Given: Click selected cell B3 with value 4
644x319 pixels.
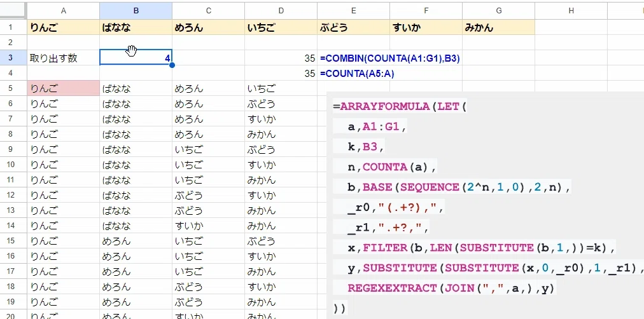Looking at the screenshot, I should tap(136, 58).
